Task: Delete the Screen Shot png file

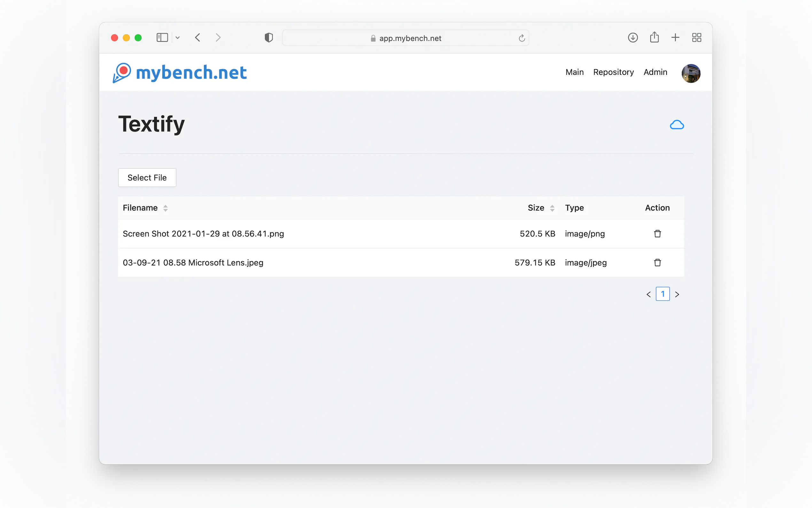Action: tap(657, 234)
